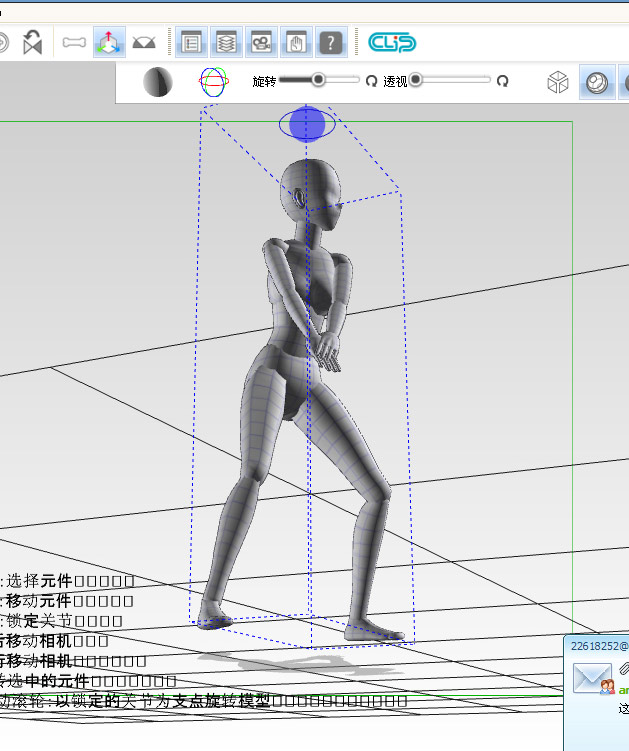
Task: Click the camera settings toolbar icon
Action: [x=261, y=42]
